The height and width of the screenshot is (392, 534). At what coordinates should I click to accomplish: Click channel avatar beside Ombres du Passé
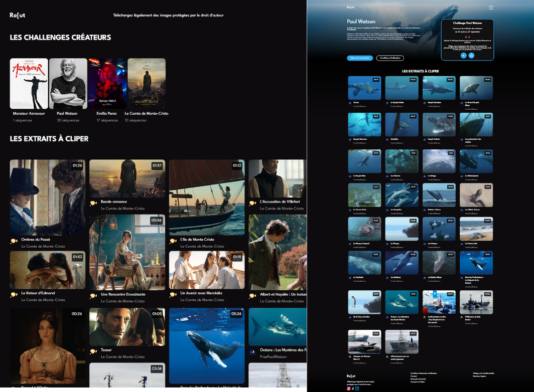coord(14,241)
